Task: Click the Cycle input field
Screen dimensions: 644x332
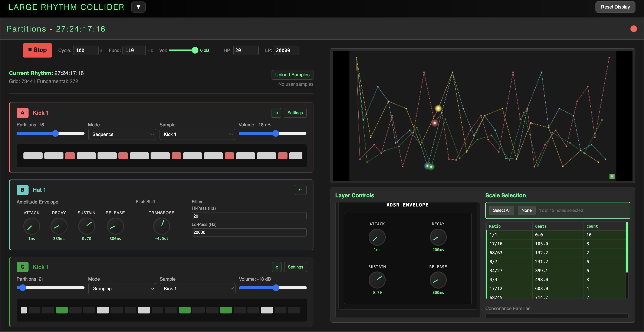Action: click(86, 50)
